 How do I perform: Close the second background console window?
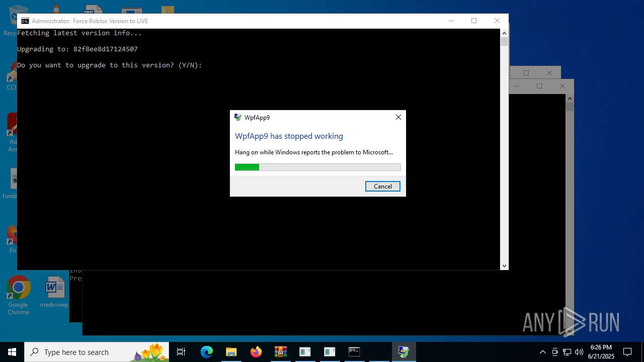click(549, 73)
